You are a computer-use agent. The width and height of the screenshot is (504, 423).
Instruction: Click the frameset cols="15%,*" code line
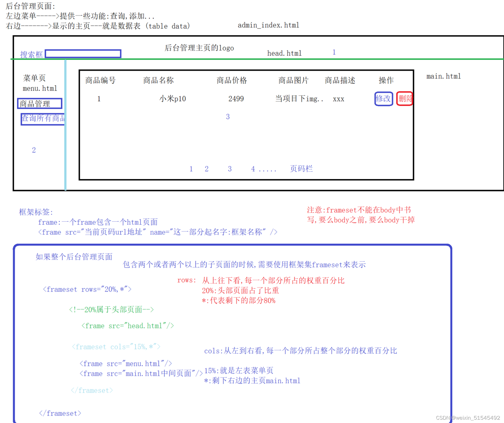click(x=116, y=347)
